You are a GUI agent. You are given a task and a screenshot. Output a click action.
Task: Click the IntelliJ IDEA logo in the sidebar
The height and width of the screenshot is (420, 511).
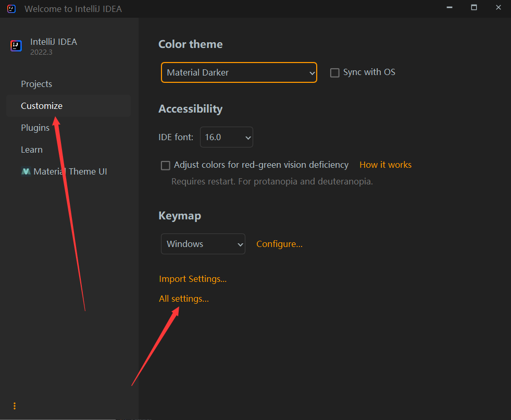pos(16,46)
